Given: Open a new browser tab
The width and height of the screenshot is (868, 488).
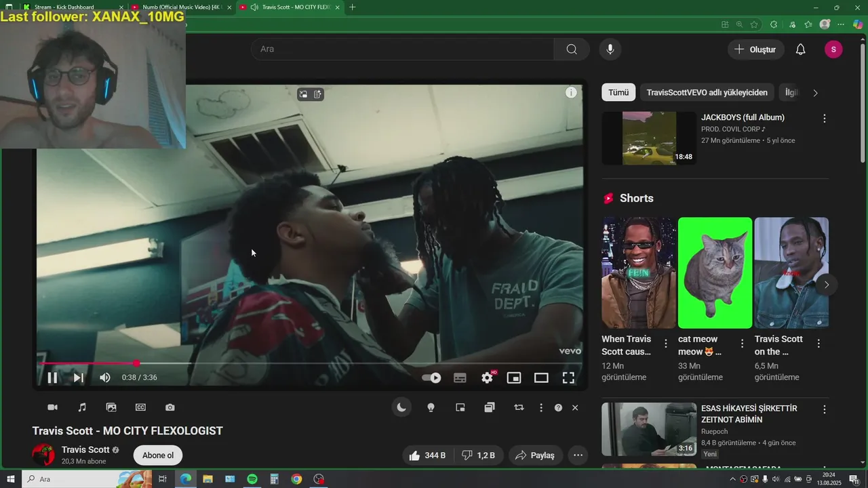Looking at the screenshot, I should (352, 7).
